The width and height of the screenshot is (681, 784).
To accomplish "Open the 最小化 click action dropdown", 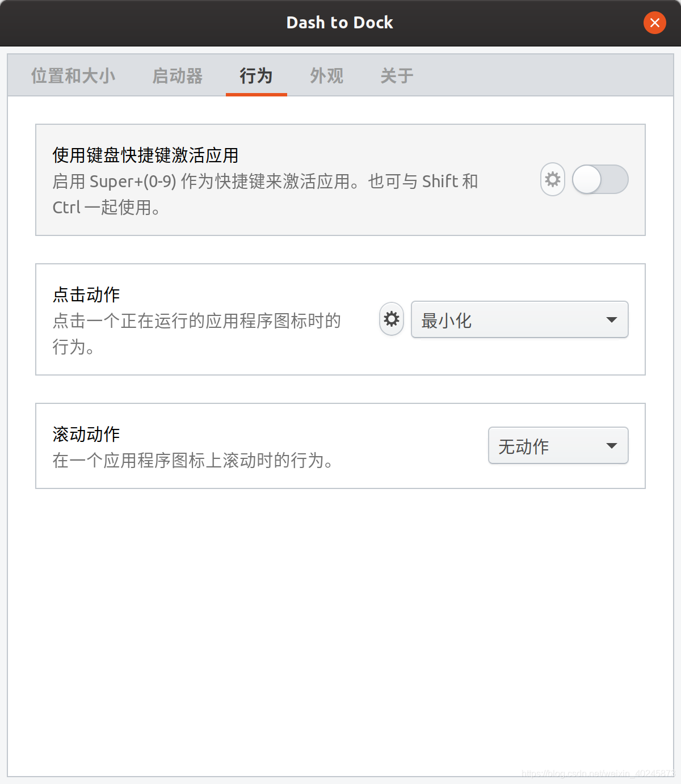I will coord(519,319).
